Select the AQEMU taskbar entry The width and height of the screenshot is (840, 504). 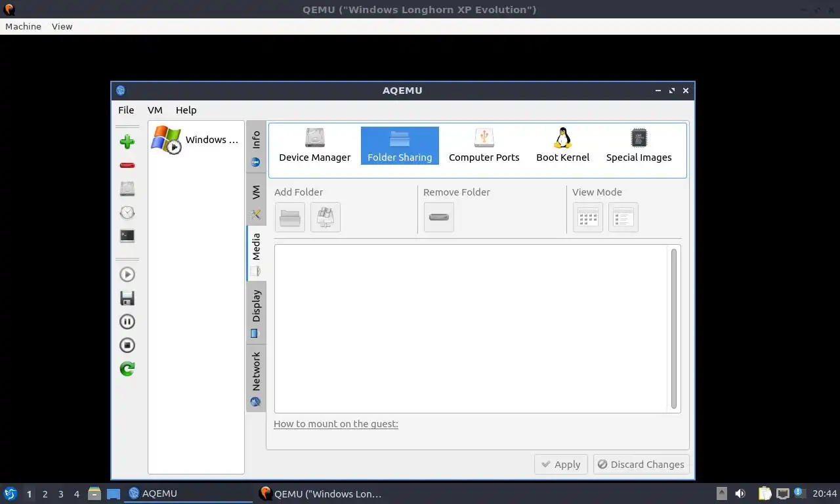(x=189, y=493)
